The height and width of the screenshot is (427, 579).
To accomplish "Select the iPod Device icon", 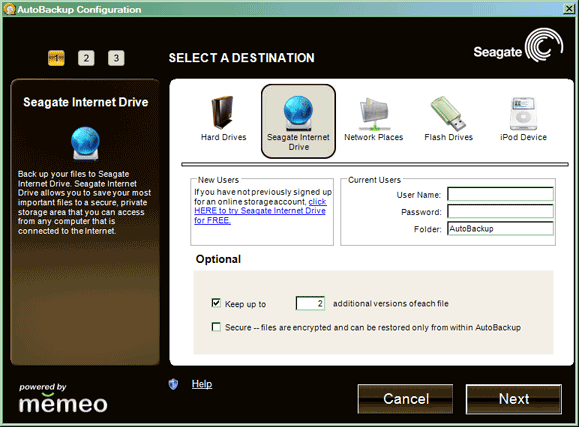I will [x=523, y=113].
